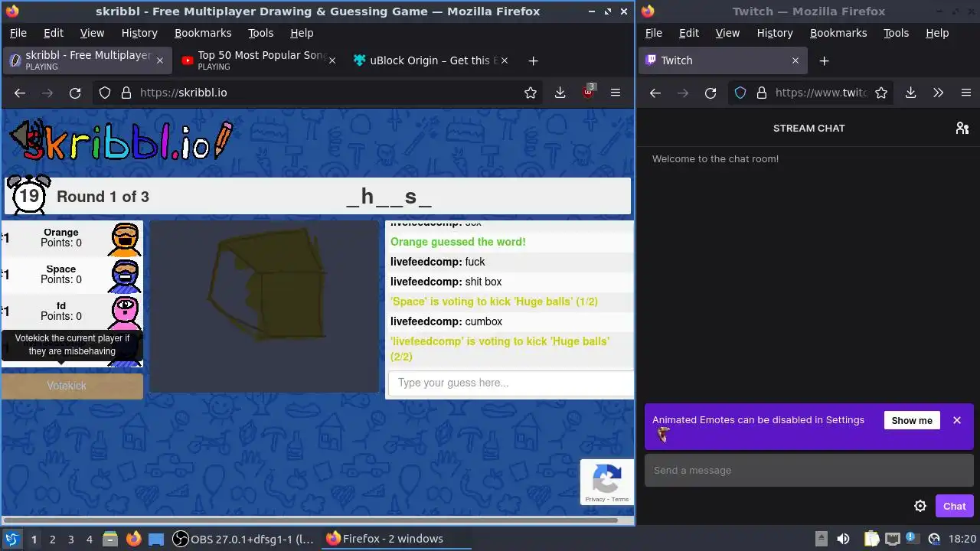Image resolution: width=980 pixels, height=551 pixels.
Task: Click the purple Chat send button
Action: click(x=954, y=506)
